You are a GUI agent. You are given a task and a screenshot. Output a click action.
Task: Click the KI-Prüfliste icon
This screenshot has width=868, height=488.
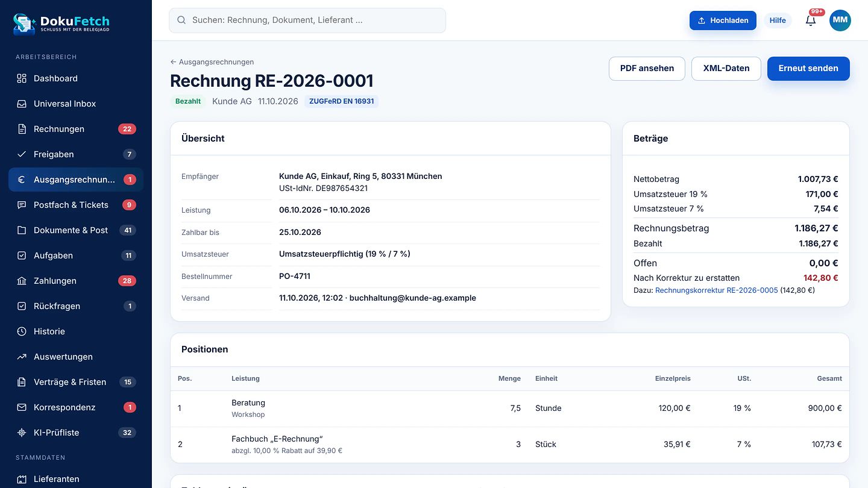(x=22, y=433)
